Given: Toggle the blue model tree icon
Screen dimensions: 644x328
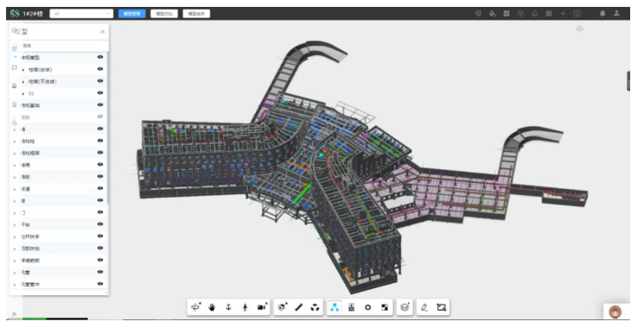Looking at the screenshot, I should pyautogui.click(x=335, y=307).
